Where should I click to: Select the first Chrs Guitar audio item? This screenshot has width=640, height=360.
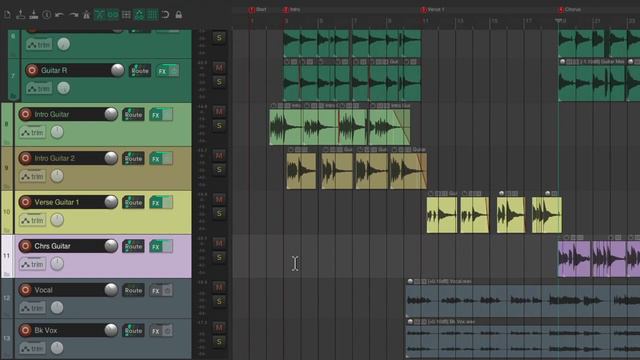[574, 259]
